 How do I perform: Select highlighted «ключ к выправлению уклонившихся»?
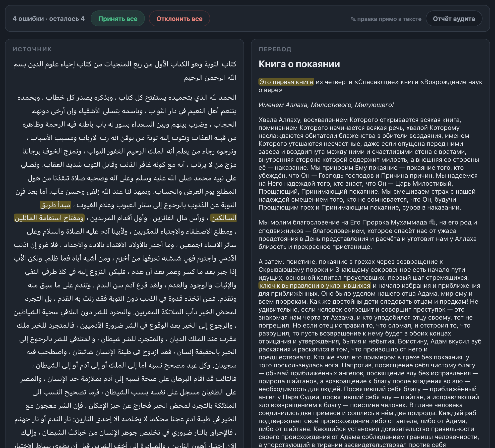tap(315, 285)
